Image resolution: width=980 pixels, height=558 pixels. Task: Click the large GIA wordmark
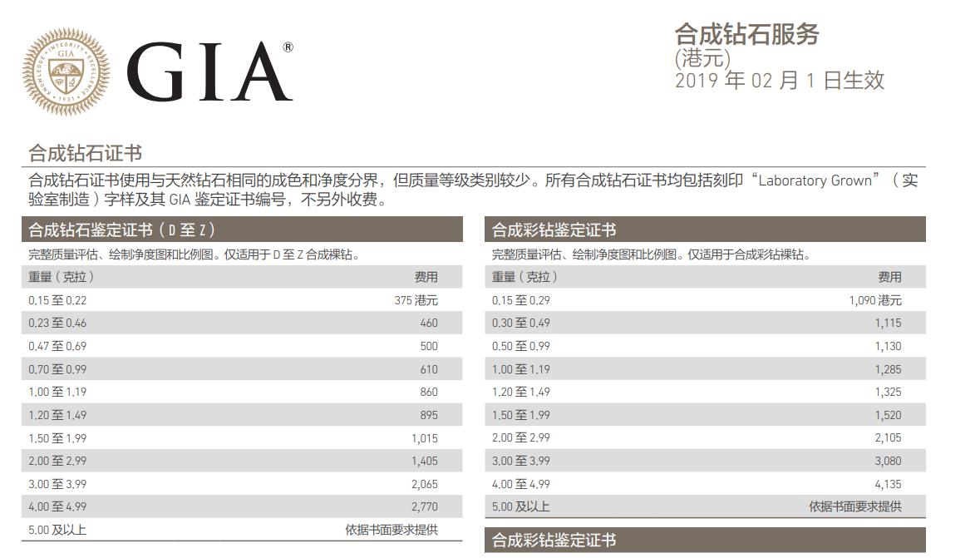coord(210,72)
